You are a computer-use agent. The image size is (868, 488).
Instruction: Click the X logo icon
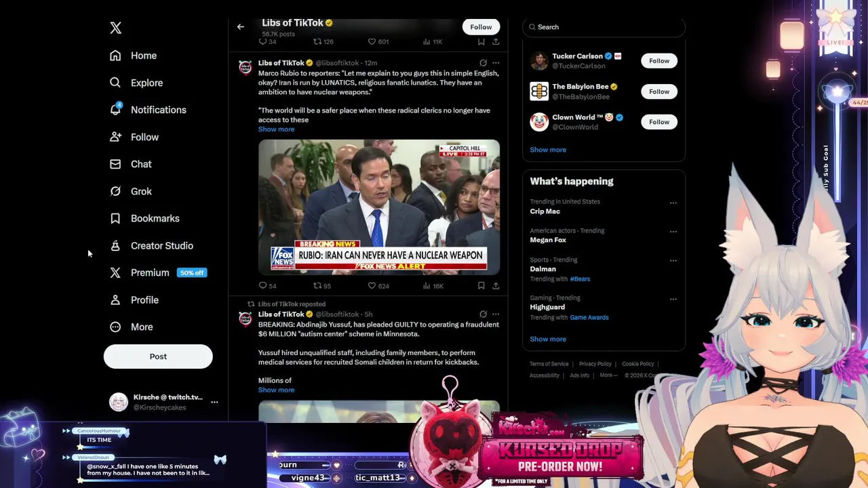tap(115, 28)
